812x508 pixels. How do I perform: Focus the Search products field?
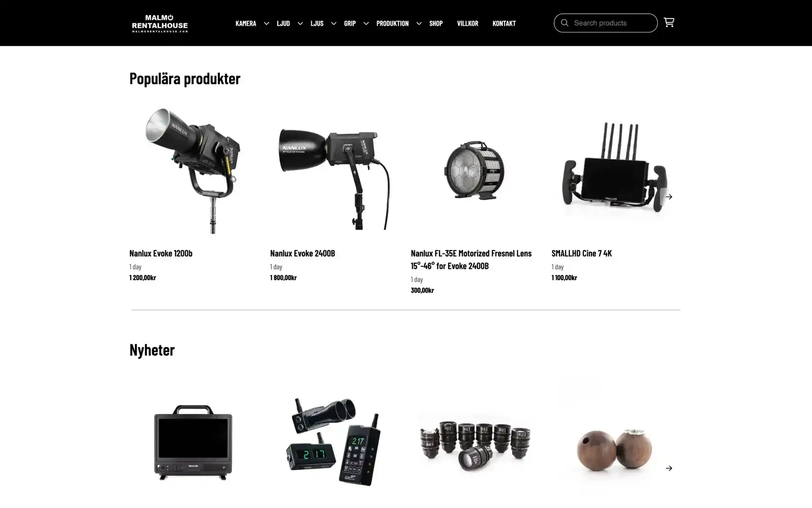click(x=606, y=23)
